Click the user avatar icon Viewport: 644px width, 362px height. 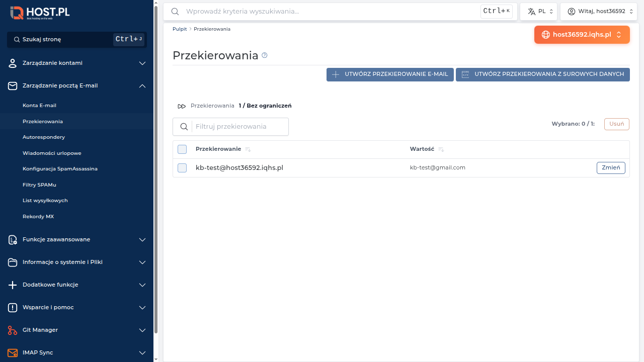[571, 11]
